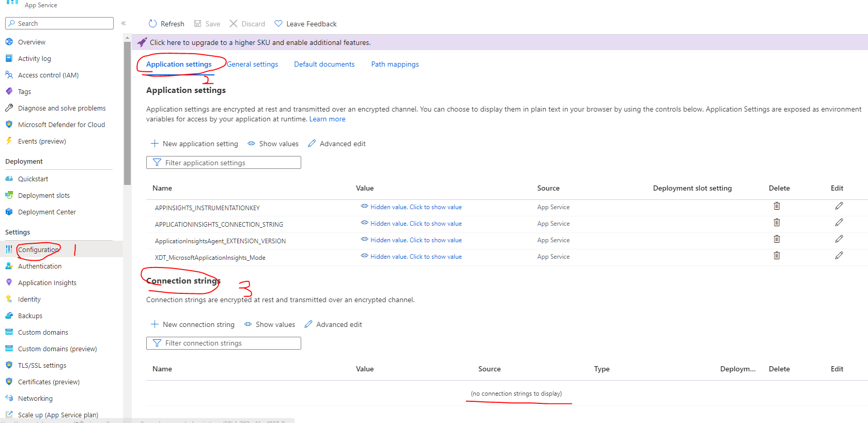Open the General settings tab

(x=253, y=64)
